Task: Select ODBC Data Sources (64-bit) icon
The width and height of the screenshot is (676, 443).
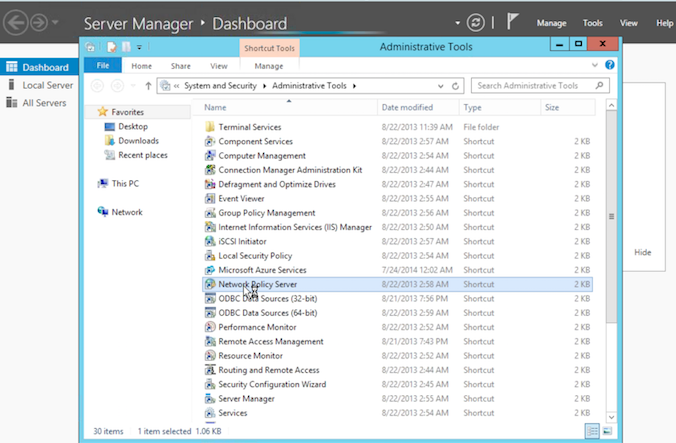Action: (210, 312)
